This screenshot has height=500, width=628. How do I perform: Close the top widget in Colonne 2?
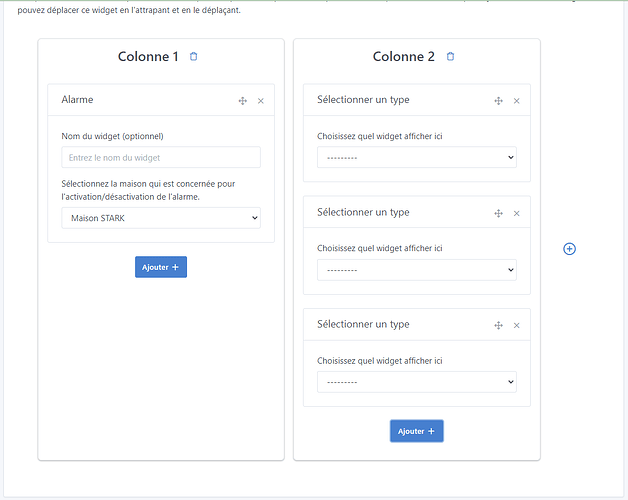(x=517, y=101)
